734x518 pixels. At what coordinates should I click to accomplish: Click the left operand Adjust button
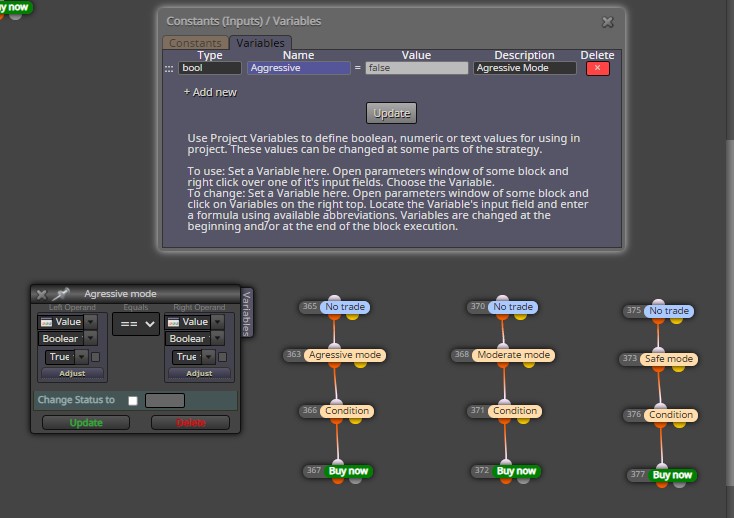click(x=72, y=373)
